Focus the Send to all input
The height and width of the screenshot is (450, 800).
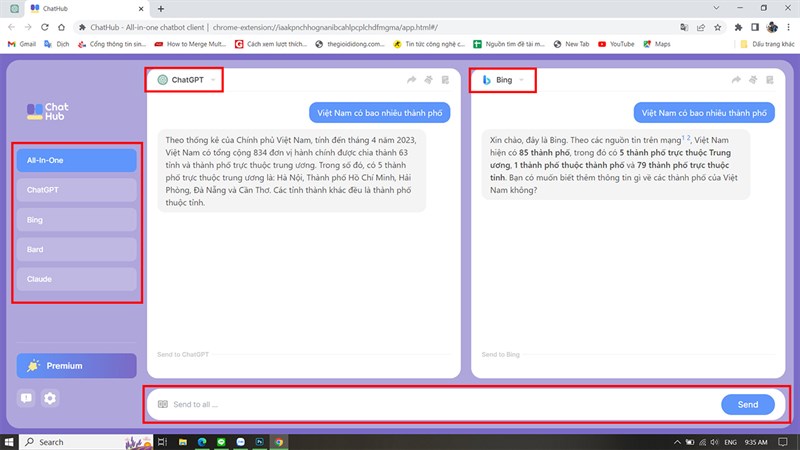pyautogui.click(x=444, y=404)
